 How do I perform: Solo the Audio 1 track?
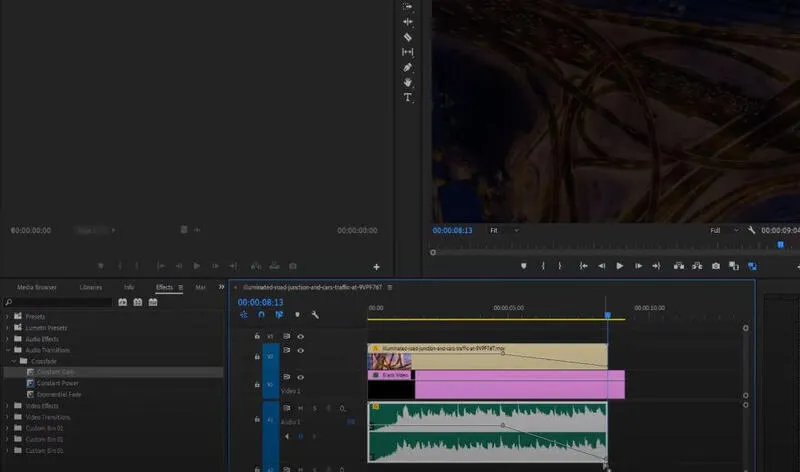(x=314, y=408)
